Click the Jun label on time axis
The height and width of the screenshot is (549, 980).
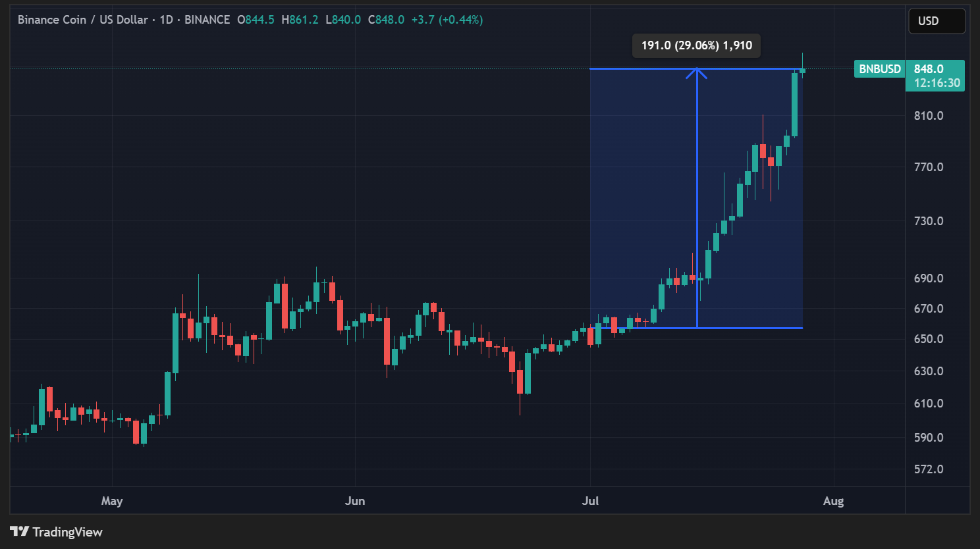pos(355,501)
